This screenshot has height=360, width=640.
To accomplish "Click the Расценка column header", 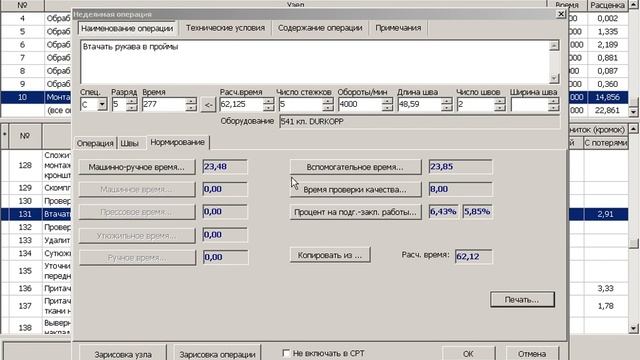I will tap(607, 5).
